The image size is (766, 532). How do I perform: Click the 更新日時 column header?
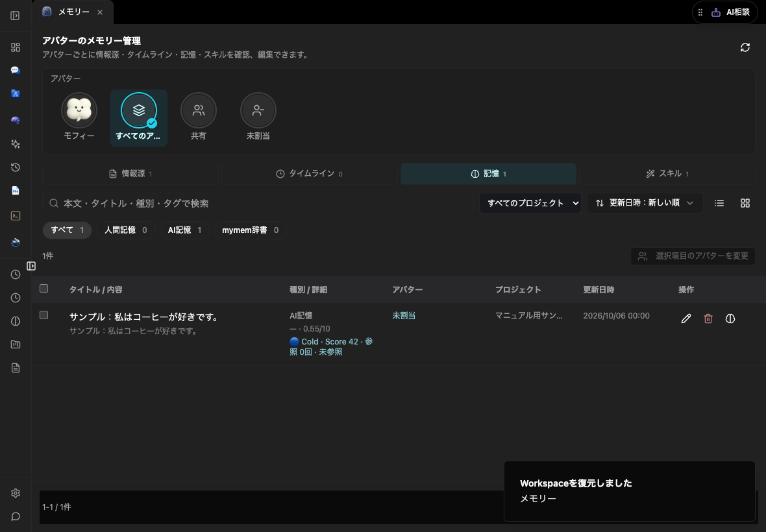click(599, 289)
